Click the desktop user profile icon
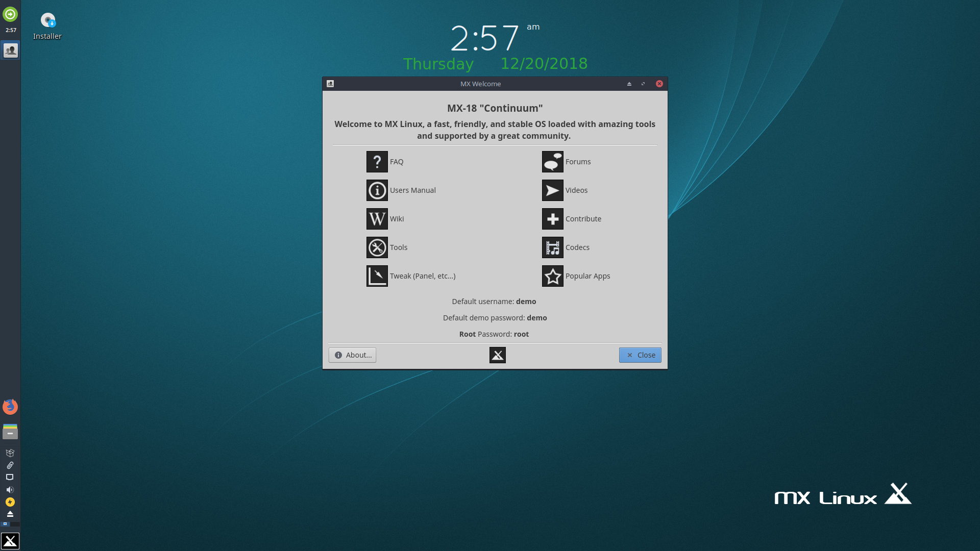980x551 pixels. (10, 51)
